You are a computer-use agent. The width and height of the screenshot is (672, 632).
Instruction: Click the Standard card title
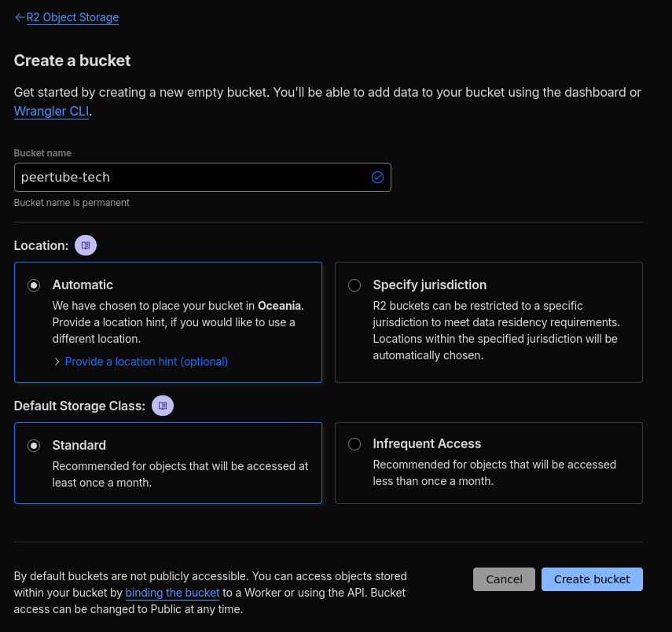(x=79, y=445)
